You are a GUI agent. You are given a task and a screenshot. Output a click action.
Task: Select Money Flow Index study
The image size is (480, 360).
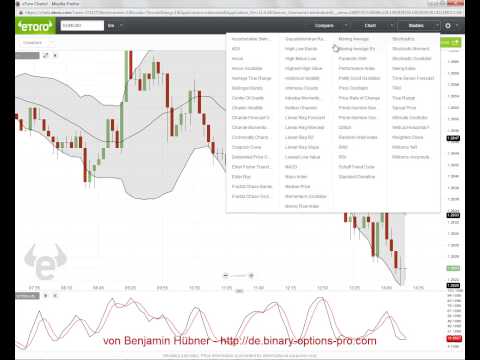pyautogui.click(x=302, y=206)
